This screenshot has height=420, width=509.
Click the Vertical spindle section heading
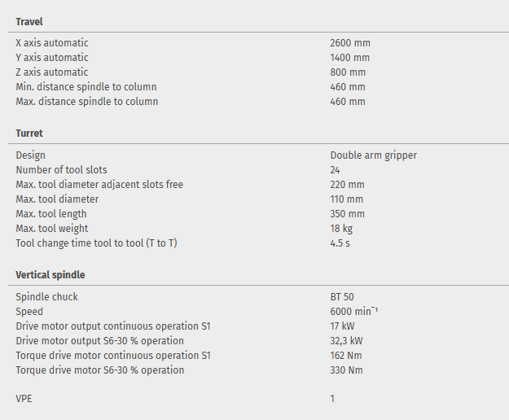50,275
